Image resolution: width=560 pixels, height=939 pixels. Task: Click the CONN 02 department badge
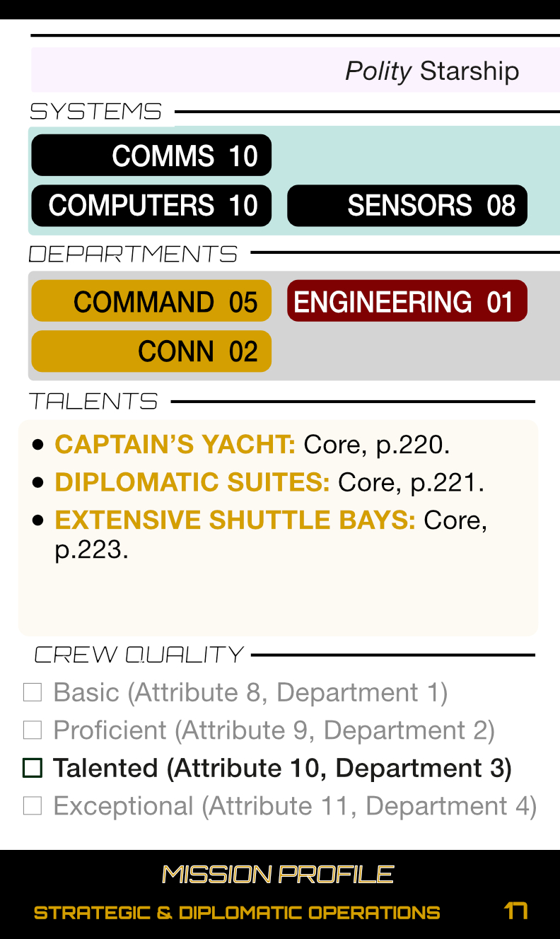click(x=151, y=351)
